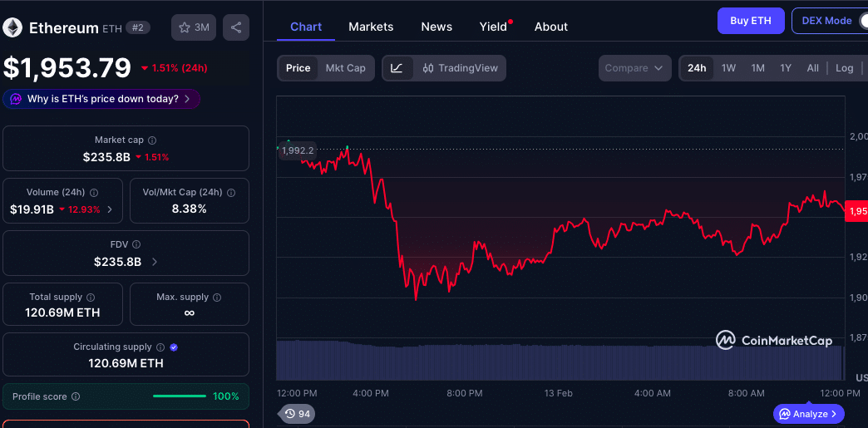Click the 4:00 PM time axis label
The height and width of the screenshot is (428, 868).
[x=370, y=393]
